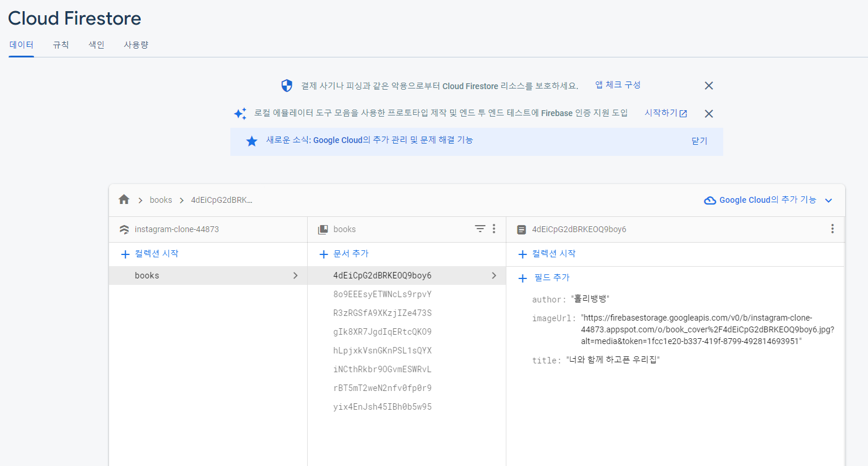Viewport: 868px width, 466px height.
Task: Switch to the 데이터 tab
Action: (21, 45)
